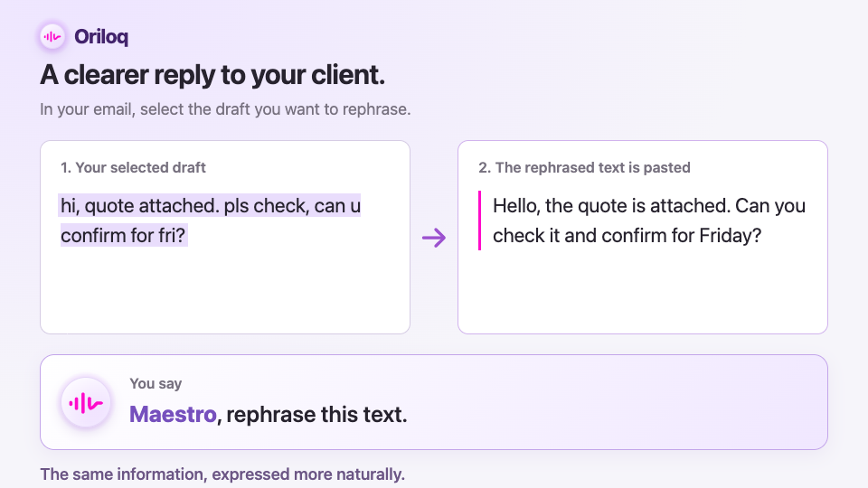This screenshot has width=868, height=488.
Task: Click the '1. Your selected draft' label
Action: 133,168
